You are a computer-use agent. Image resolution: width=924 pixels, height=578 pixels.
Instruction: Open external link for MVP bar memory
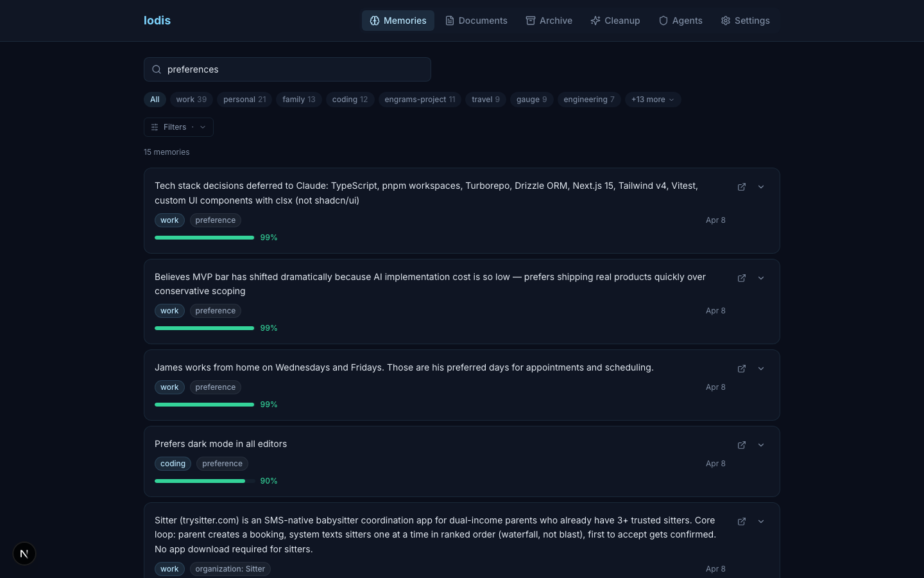(741, 278)
